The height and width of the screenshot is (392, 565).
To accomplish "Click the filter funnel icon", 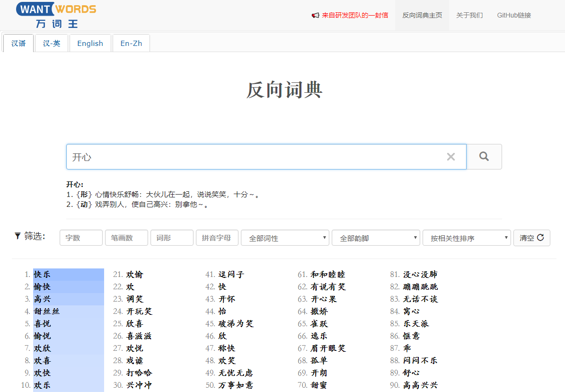I will pos(18,236).
